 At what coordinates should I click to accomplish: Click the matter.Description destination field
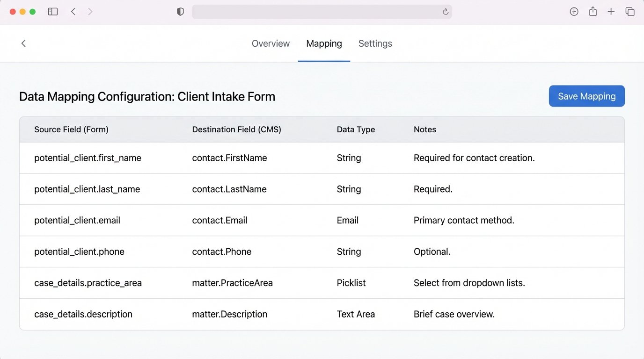pyautogui.click(x=229, y=314)
